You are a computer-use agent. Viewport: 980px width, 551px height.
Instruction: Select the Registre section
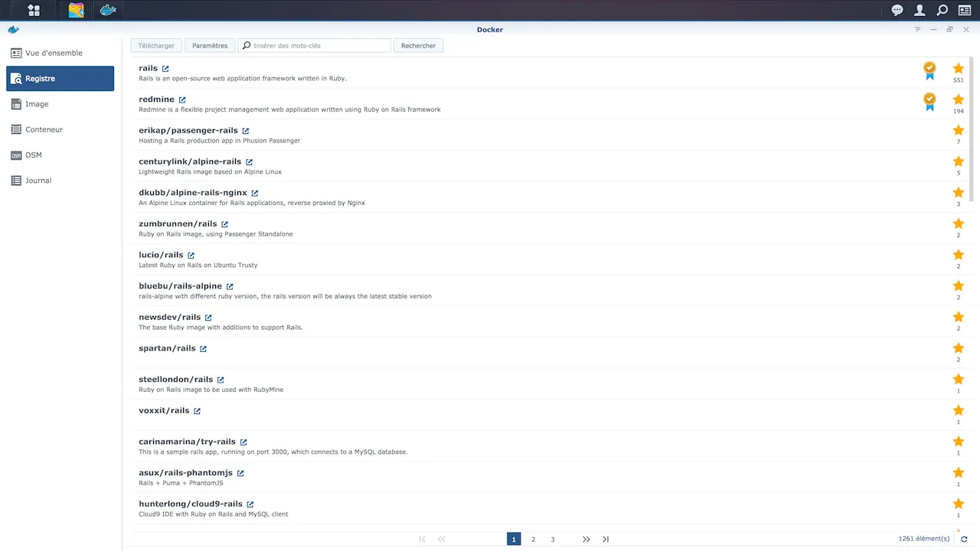pyautogui.click(x=60, y=78)
